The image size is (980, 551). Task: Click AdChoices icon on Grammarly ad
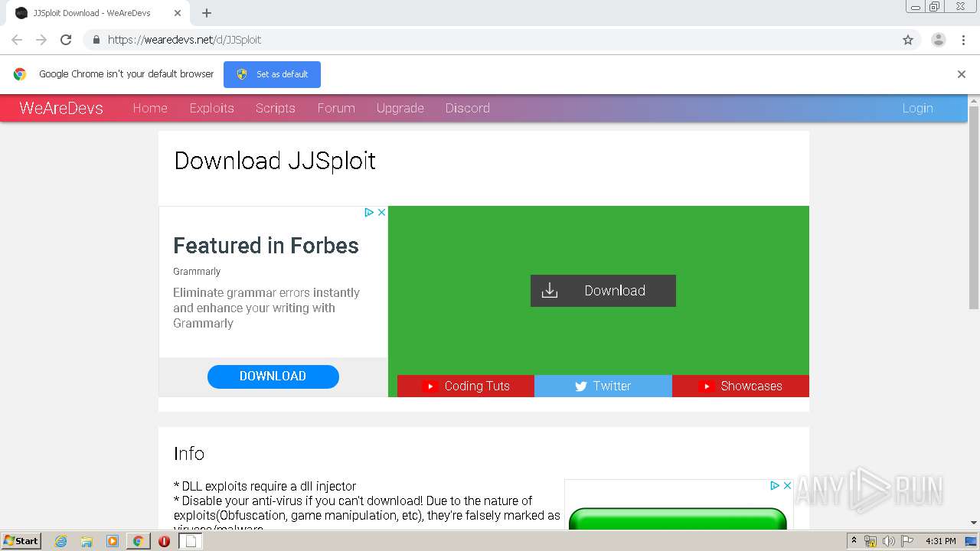[369, 212]
